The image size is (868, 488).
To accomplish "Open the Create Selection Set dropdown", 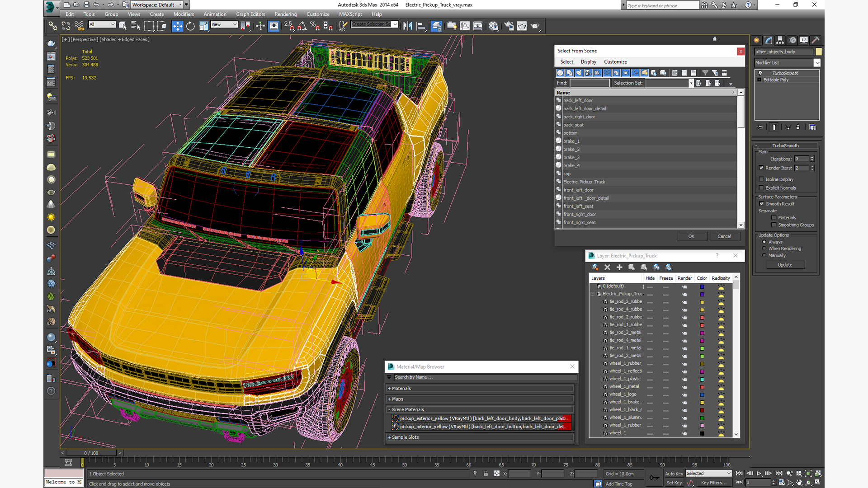I will pos(396,24).
